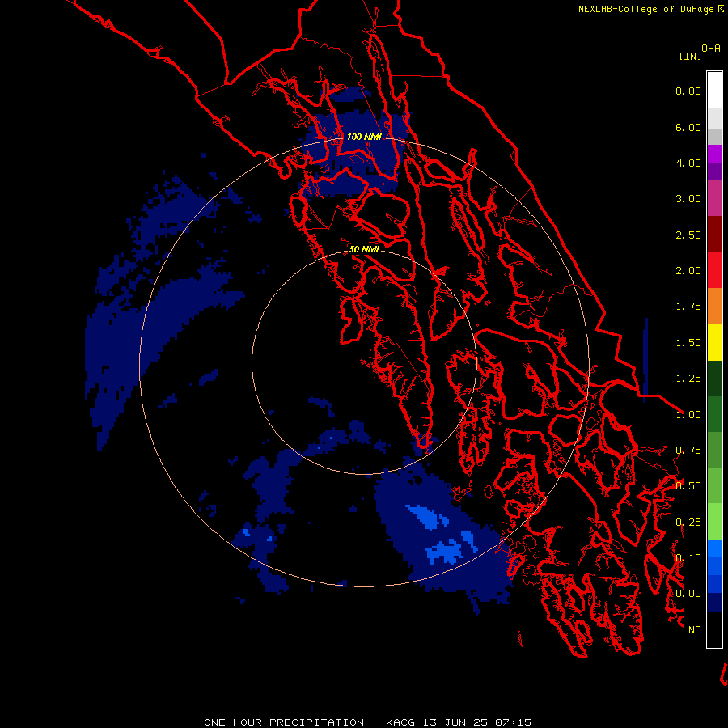Pick the bright magenta legend swatch
Image resolution: width=728 pixels, height=728 pixels.
click(x=714, y=154)
